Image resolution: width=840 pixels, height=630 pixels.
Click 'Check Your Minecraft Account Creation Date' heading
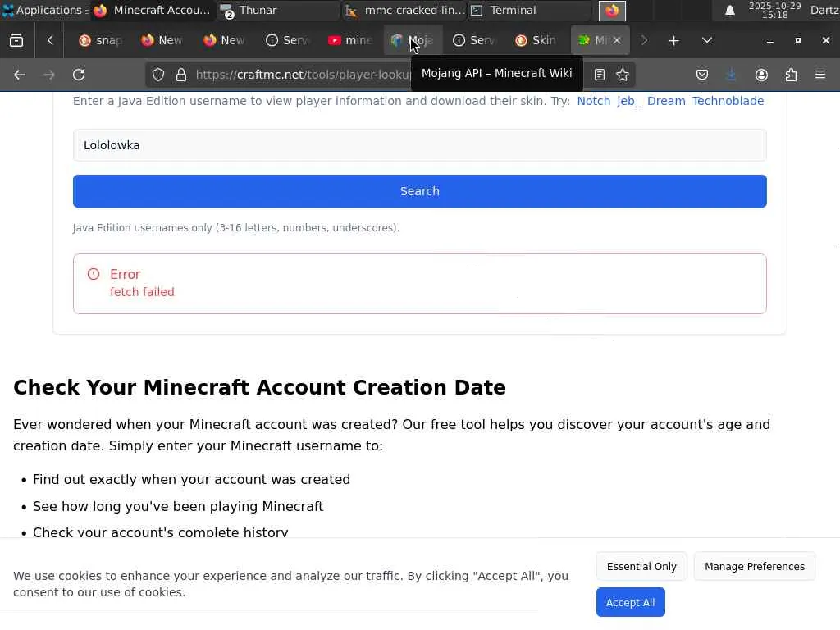[259, 387]
